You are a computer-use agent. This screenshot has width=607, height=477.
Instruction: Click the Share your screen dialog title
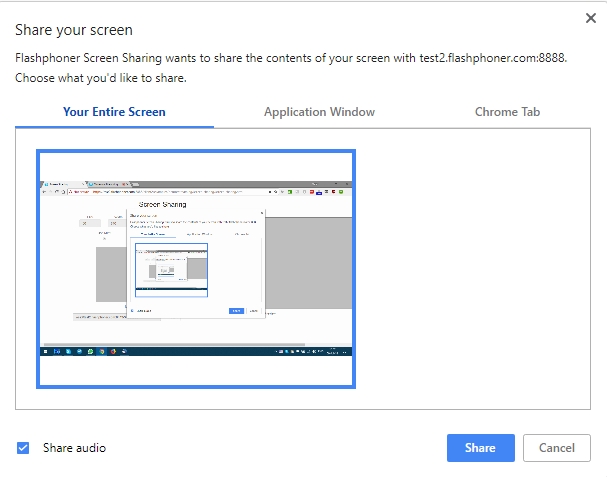tap(73, 31)
